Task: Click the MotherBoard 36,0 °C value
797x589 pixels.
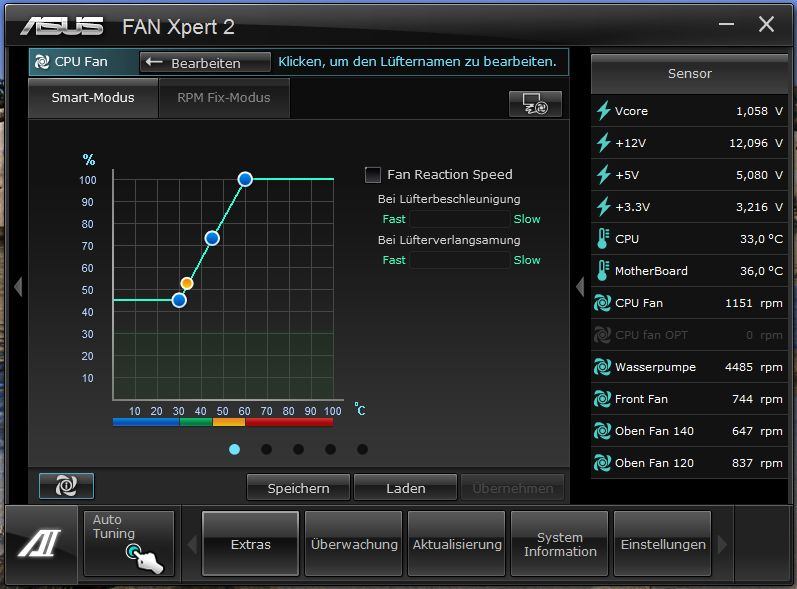Action: pos(761,271)
